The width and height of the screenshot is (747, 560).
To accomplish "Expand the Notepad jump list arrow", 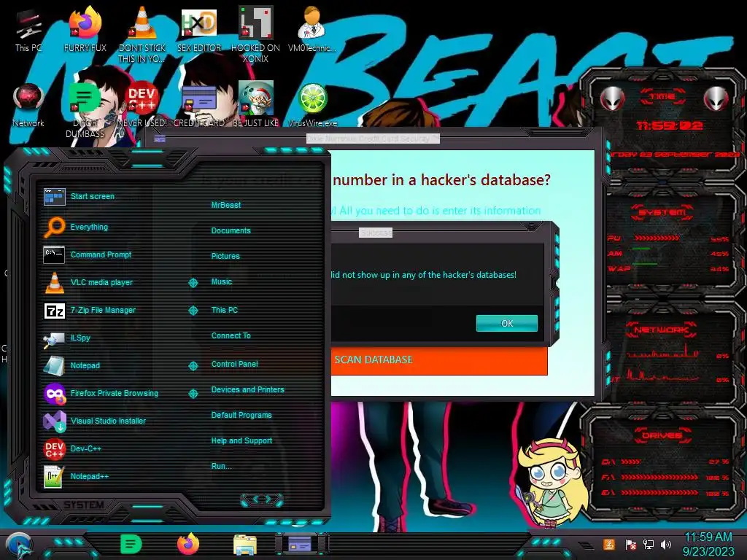I will pos(193,366).
